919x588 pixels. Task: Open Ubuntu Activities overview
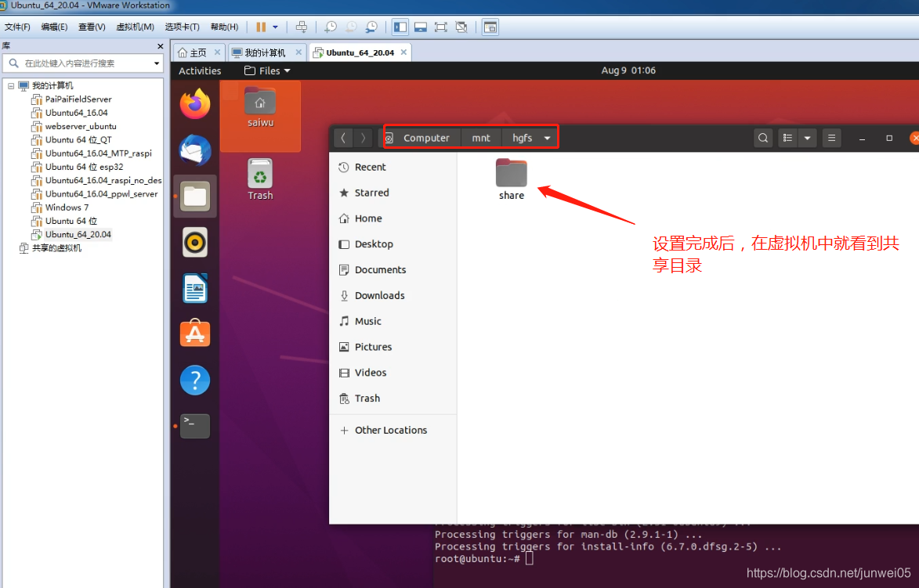point(200,71)
